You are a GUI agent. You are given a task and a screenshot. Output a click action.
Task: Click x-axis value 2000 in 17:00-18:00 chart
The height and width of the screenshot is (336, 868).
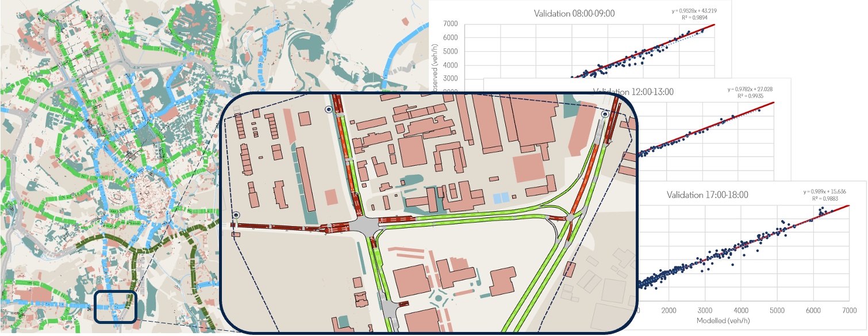click(x=669, y=311)
